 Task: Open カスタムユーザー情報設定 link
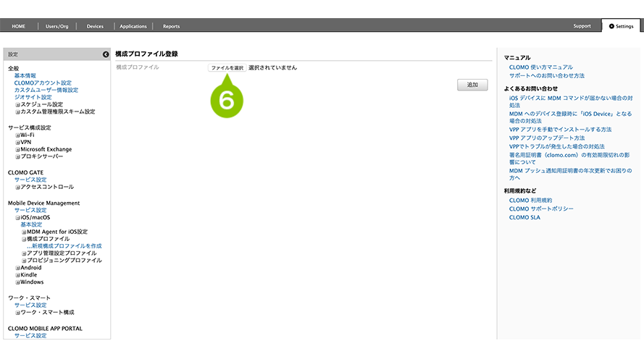46,90
